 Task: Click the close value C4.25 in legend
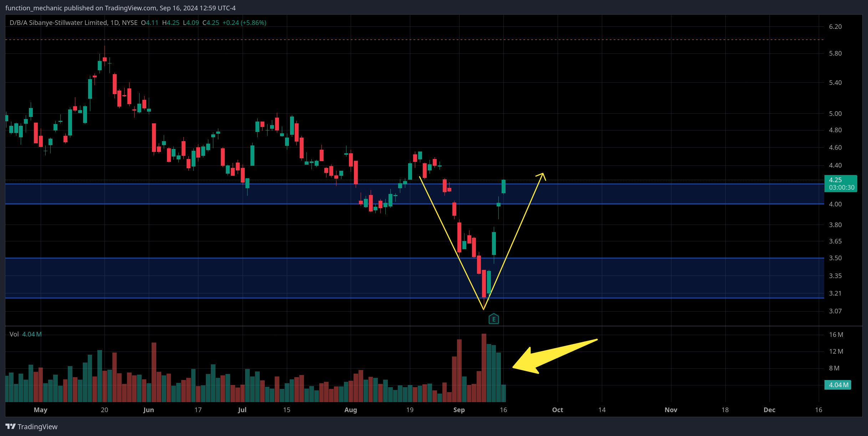click(211, 22)
